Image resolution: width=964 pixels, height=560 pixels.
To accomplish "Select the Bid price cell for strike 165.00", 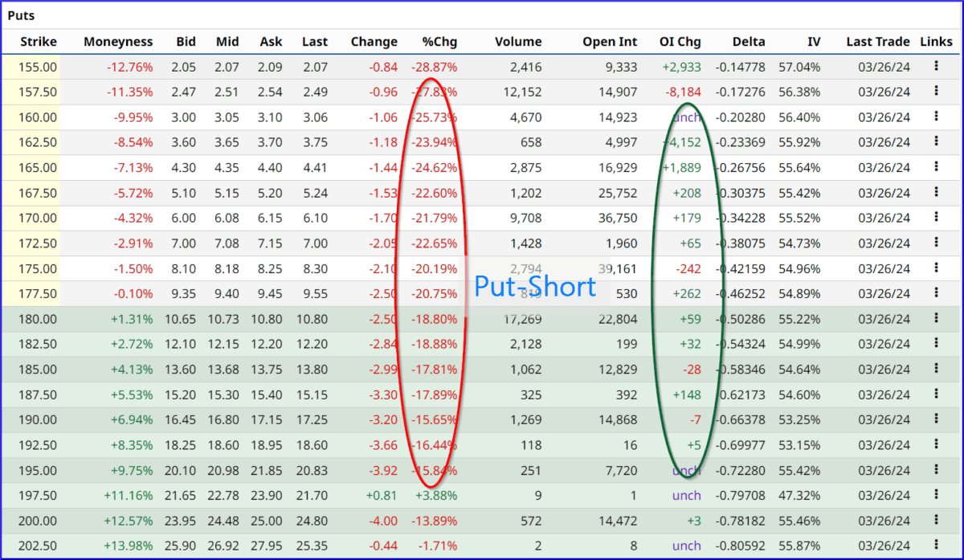I will (184, 167).
